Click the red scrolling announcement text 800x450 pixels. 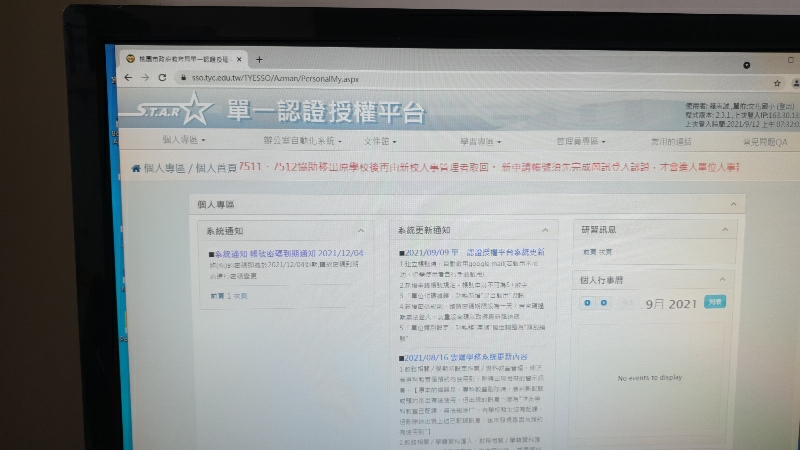[489, 167]
